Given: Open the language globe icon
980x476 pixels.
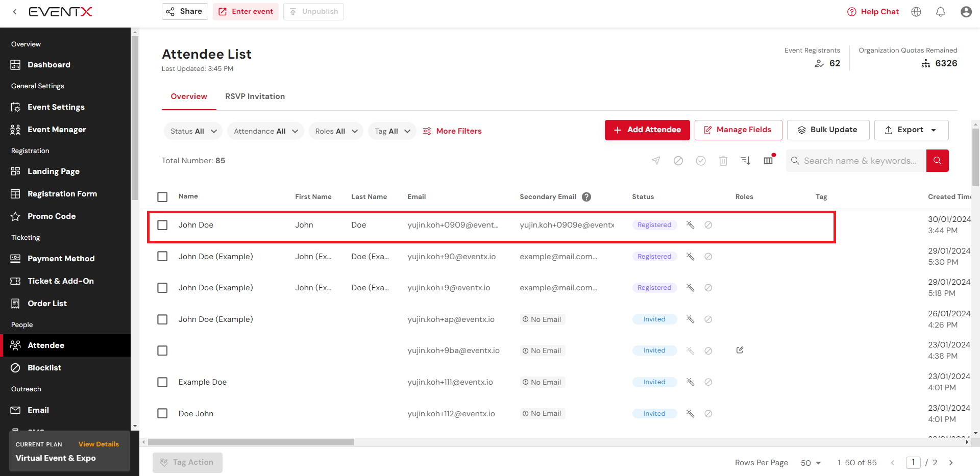Looking at the screenshot, I should point(916,12).
